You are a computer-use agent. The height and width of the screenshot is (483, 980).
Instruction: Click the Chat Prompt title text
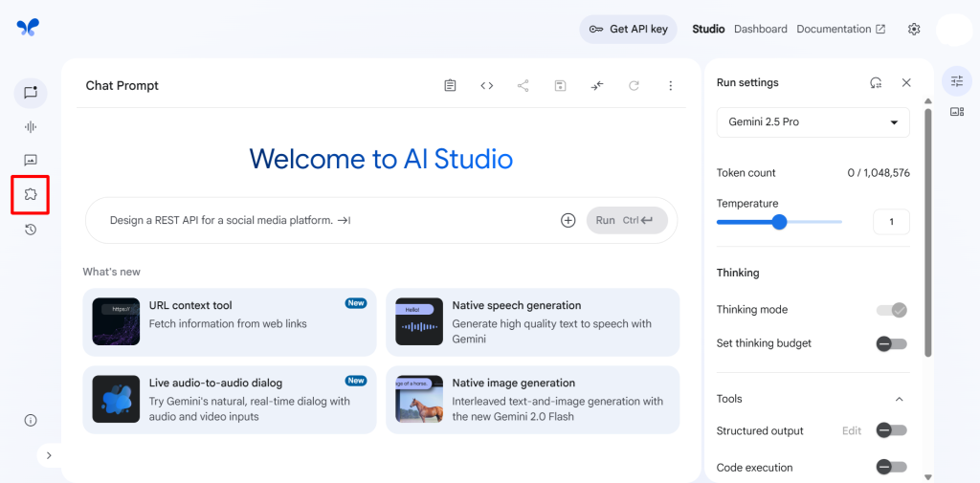pyautogui.click(x=122, y=86)
